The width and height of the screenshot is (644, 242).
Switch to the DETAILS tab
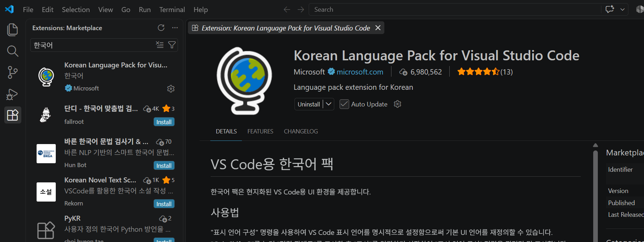(226, 131)
